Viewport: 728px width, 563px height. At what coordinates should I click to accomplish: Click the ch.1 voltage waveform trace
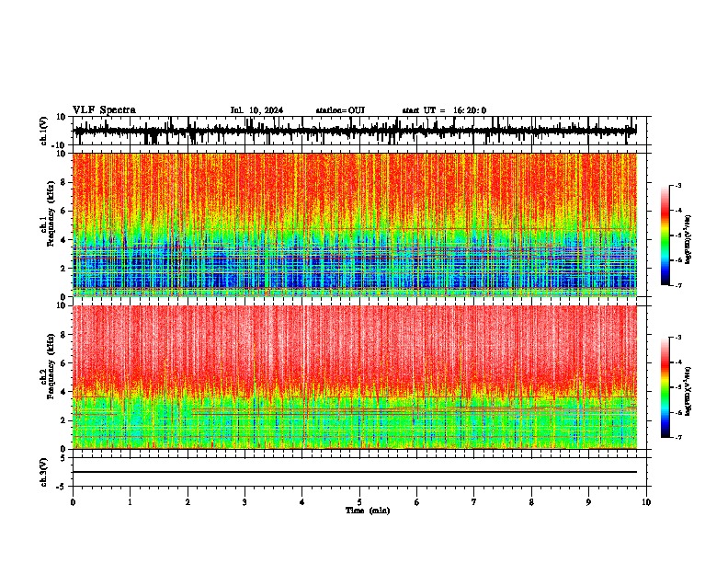pyautogui.click(x=355, y=131)
